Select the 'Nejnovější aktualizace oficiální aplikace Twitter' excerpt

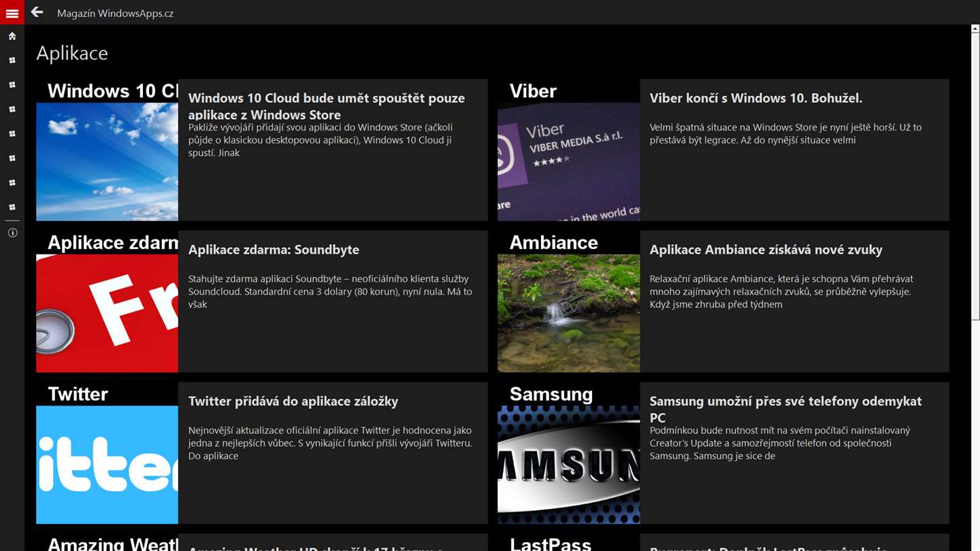coord(330,443)
